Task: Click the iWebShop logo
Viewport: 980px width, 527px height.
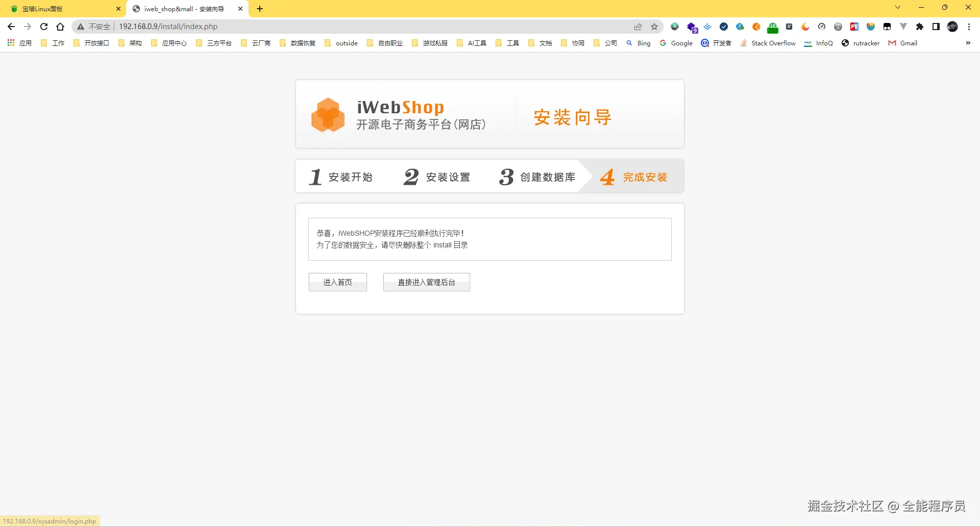Action: 398,115
